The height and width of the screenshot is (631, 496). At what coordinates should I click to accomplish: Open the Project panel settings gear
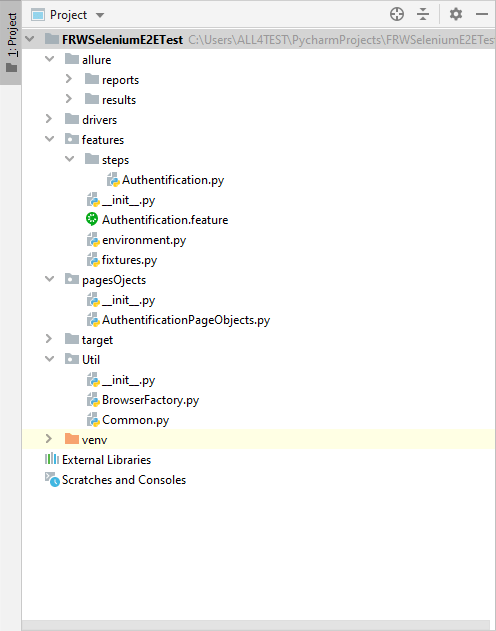[x=455, y=14]
